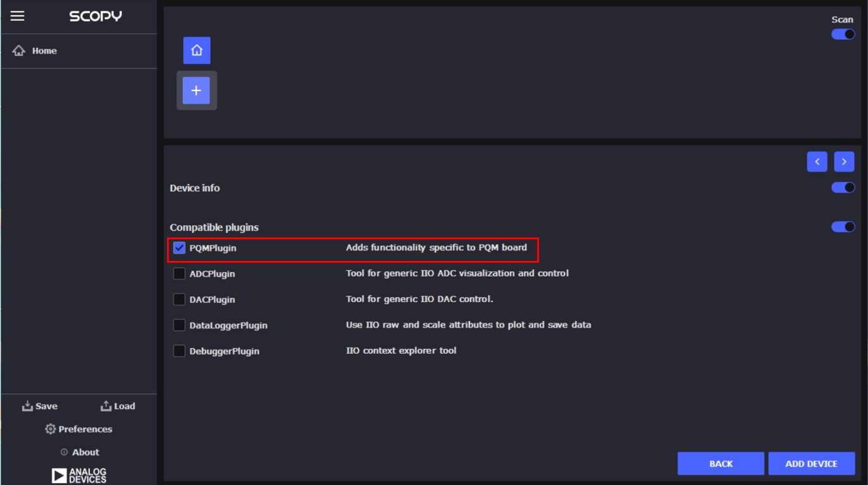The height and width of the screenshot is (485, 868).
Task: Click the PQMPlugin label
Action: [213, 248]
